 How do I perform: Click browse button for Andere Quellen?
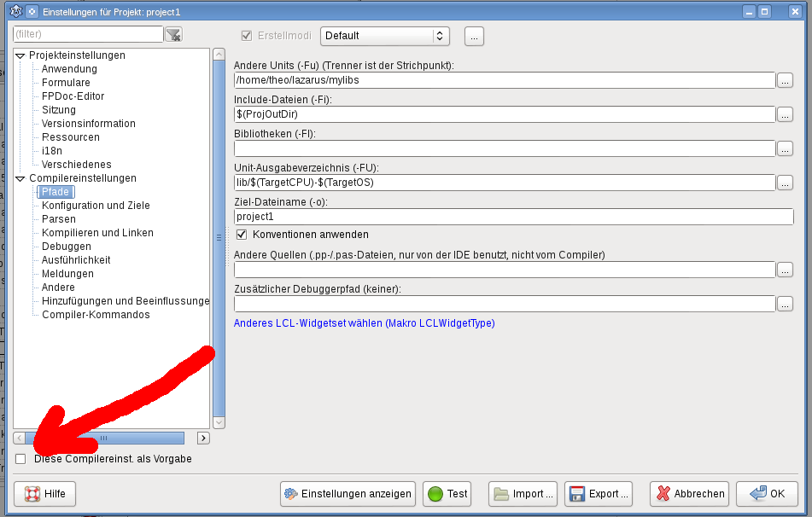785,270
